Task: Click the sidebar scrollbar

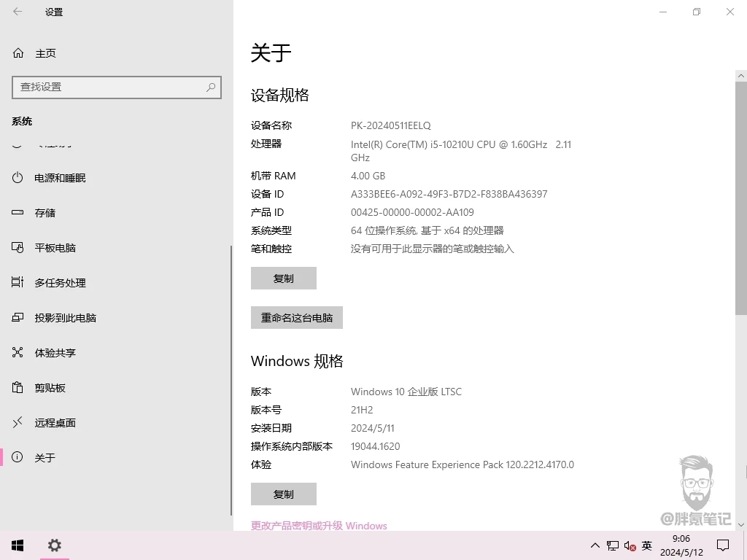Action: click(x=231, y=380)
